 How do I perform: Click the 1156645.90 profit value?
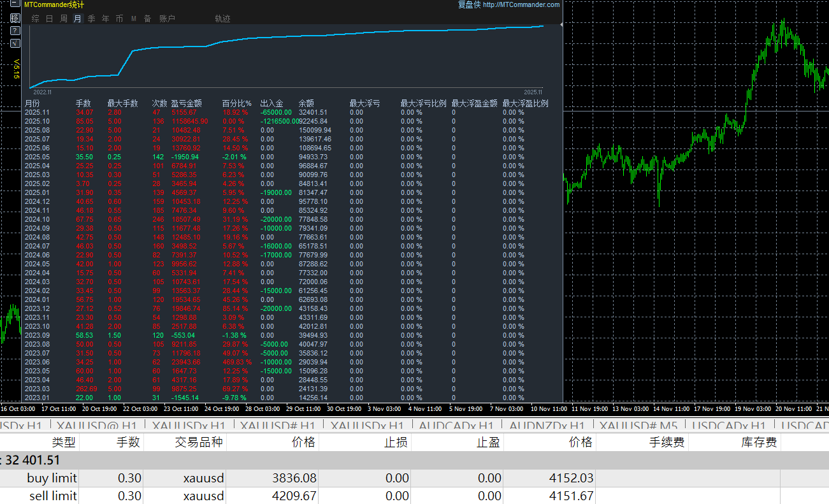pos(190,121)
